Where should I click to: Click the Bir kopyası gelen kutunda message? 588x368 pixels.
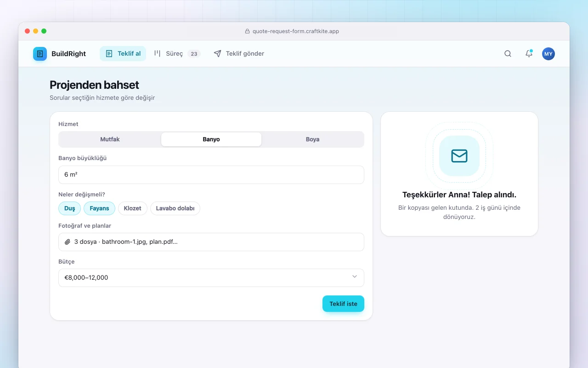click(x=459, y=212)
